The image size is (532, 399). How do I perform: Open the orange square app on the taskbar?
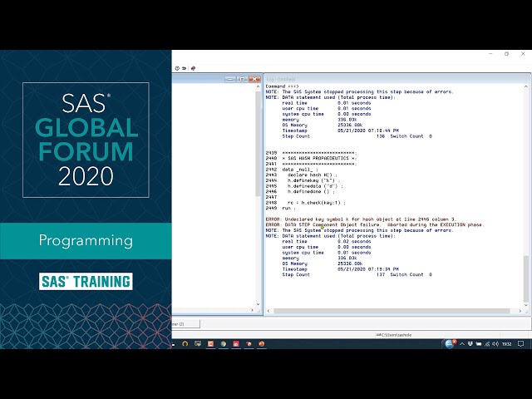(x=210, y=343)
